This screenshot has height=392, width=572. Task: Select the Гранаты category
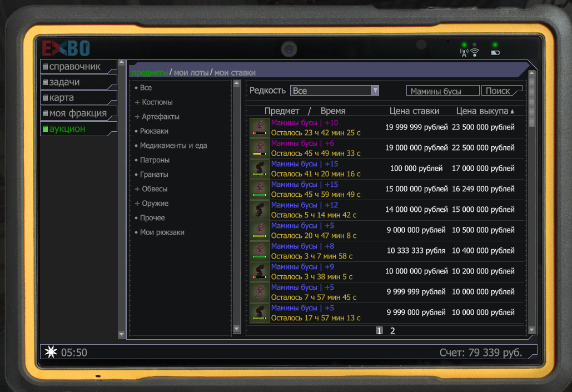151,175
